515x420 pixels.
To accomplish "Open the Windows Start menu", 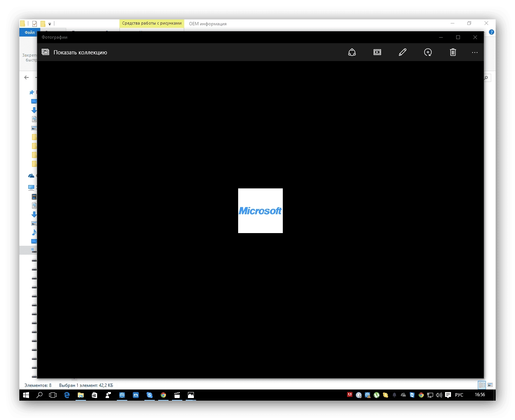I will tap(26, 395).
